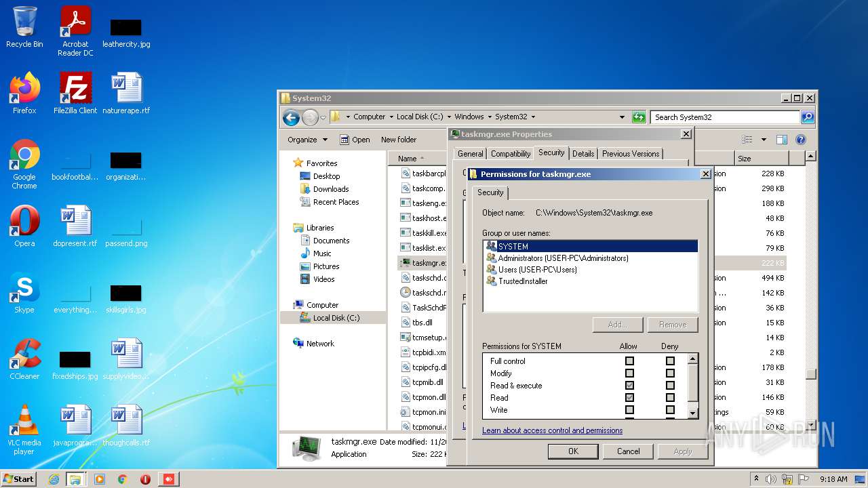The height and width of the screenshot is (488, 868).
Task: Click media player taskbar icon
Action: (x=100, y=479)
